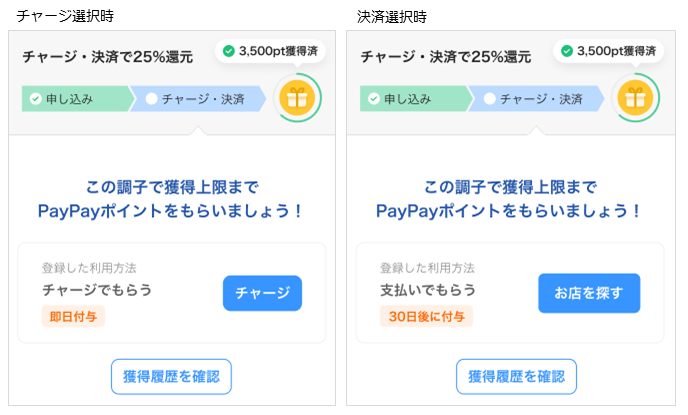Open the left 申し込み progress step
This screenshot has height=415, width=688.
77,99
